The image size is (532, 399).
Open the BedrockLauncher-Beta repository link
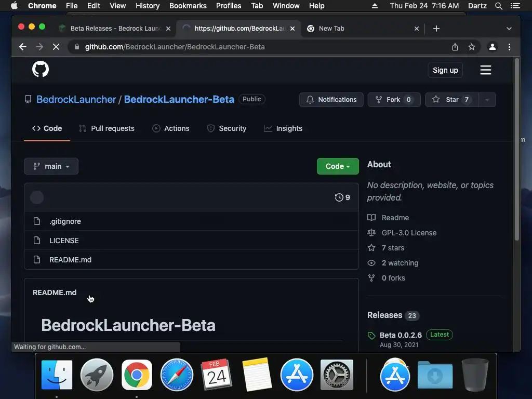coord(179,99)
